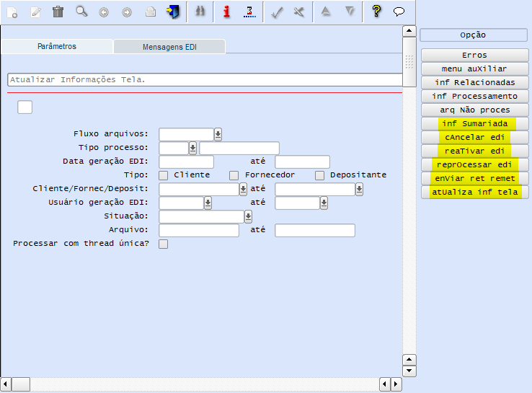The height and width of the screenshot is (393, 532).
Task: Enable Processar com thread única checkbox
Action: [x=163, y=244]
